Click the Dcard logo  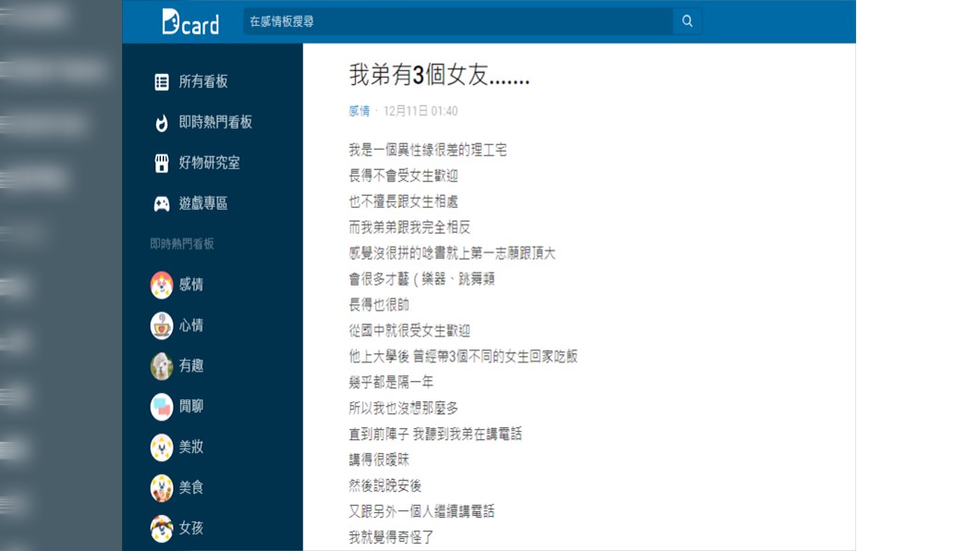click(x=190, y=22)
